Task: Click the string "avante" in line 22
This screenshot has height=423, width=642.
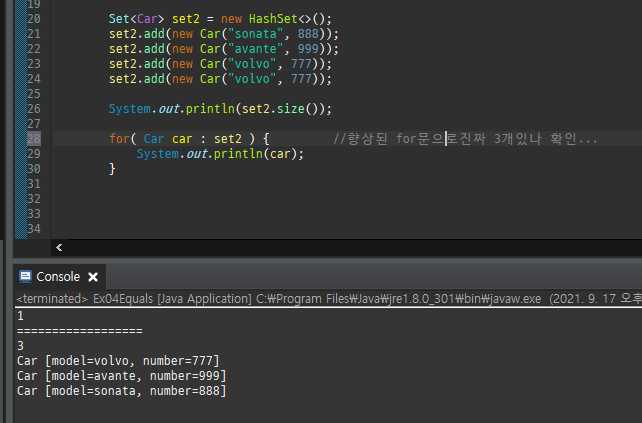Action: tap(255, 49)
